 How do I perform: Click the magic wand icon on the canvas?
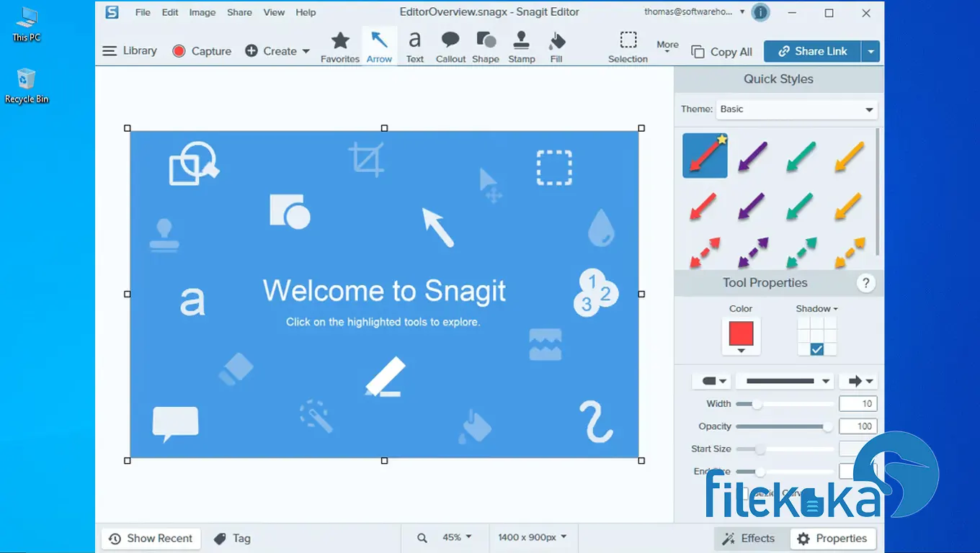point(316,416)
